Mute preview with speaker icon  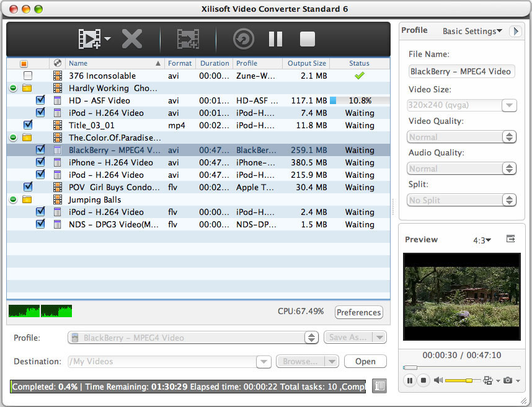click(x=438, y=380)
